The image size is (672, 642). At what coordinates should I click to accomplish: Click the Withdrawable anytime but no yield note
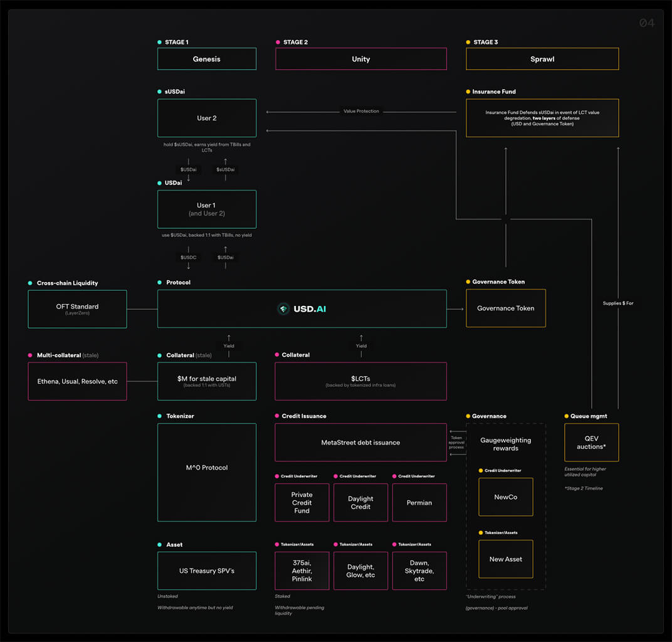[195, 608]
